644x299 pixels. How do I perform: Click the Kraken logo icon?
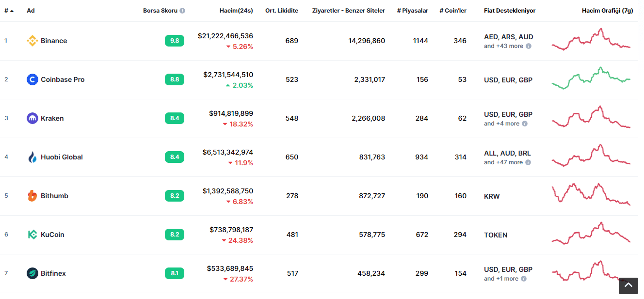32,118
